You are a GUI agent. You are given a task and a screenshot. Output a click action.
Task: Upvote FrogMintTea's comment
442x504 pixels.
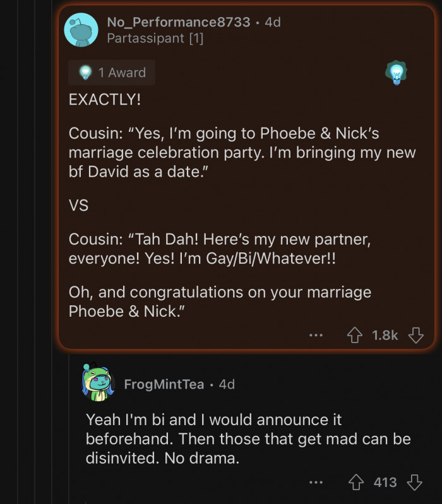(x=356, y=483)
